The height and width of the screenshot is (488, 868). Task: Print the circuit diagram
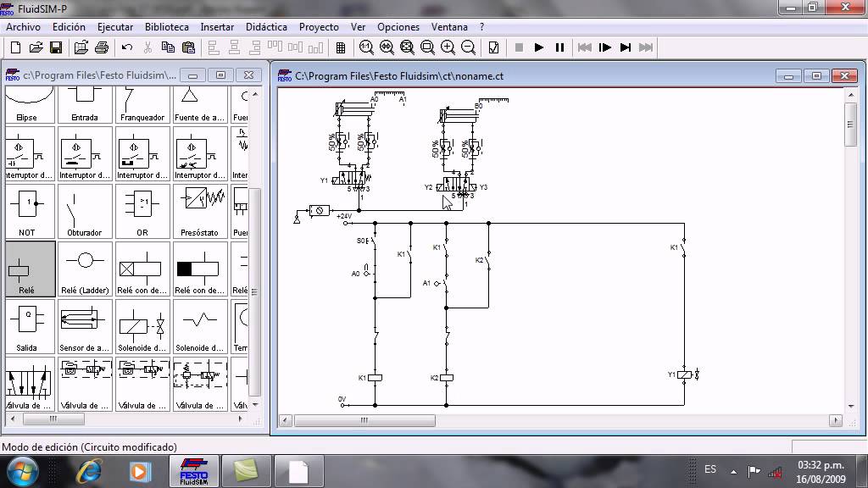point(102,47)
